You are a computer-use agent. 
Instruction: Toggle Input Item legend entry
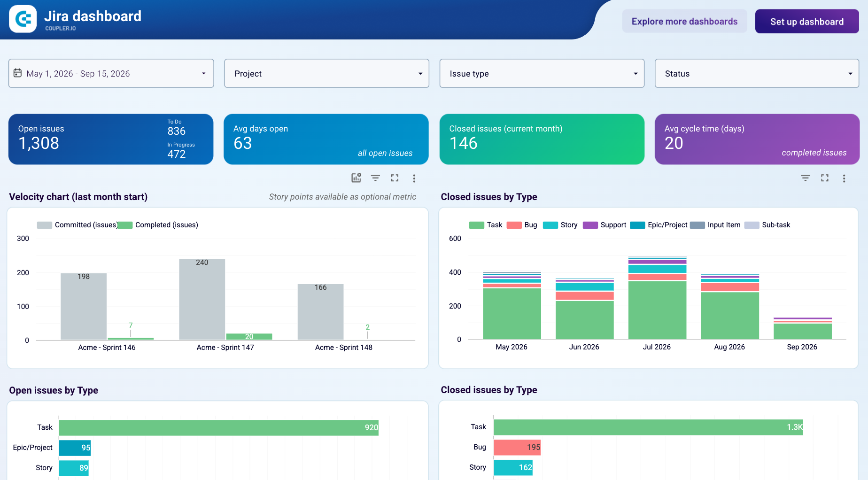(715, 225)
